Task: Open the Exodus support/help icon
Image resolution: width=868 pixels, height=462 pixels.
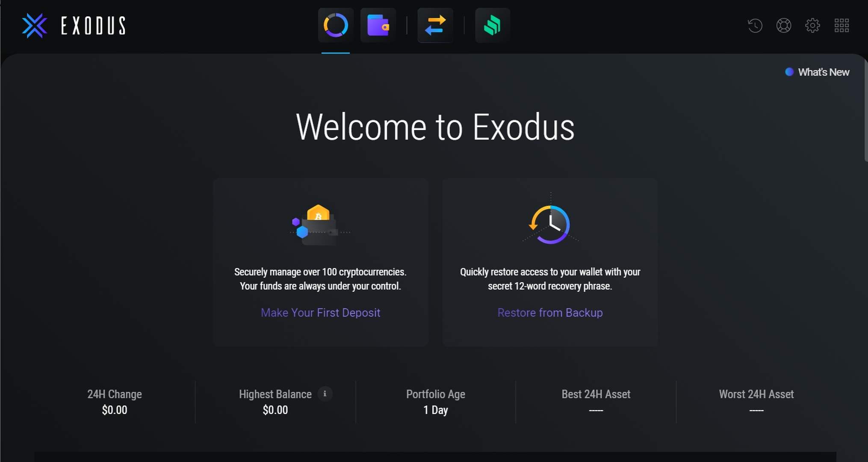Action: [783, 25]
